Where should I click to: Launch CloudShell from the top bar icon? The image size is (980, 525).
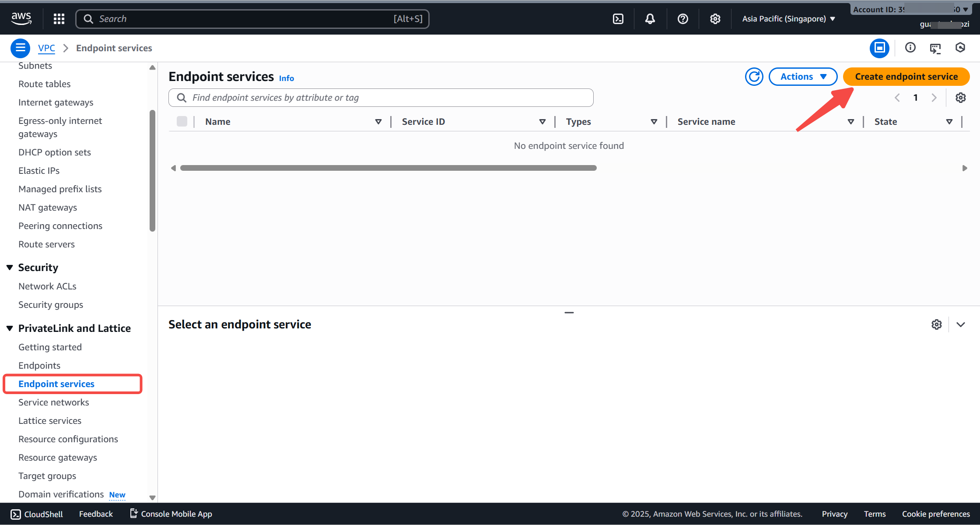(x=618, y=19)
